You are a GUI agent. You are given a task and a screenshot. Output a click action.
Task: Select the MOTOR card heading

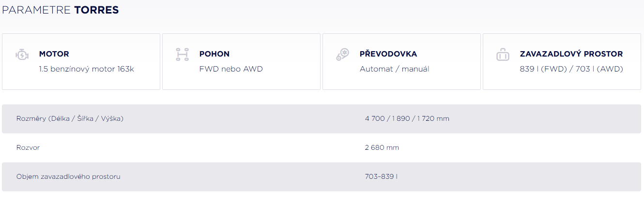click(54, 54)
